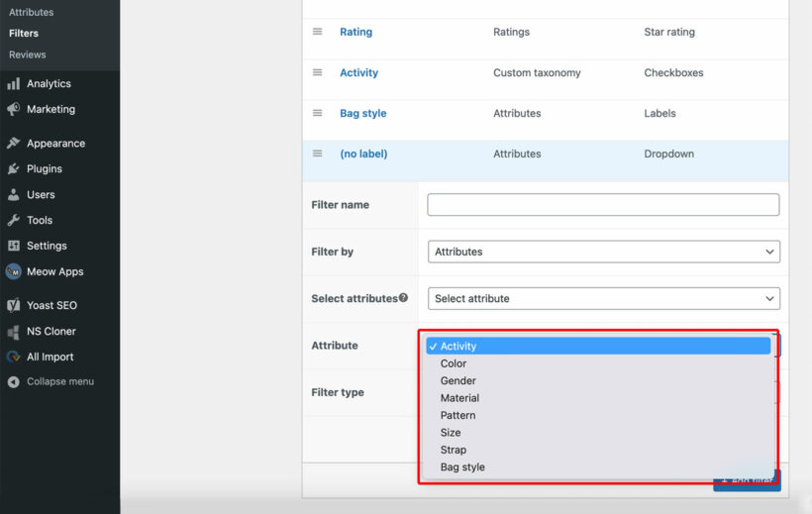Click the Yoast SEO icon
Image resolution: width=812 pixels, height=514 pixels.
[x=14, y=305]
